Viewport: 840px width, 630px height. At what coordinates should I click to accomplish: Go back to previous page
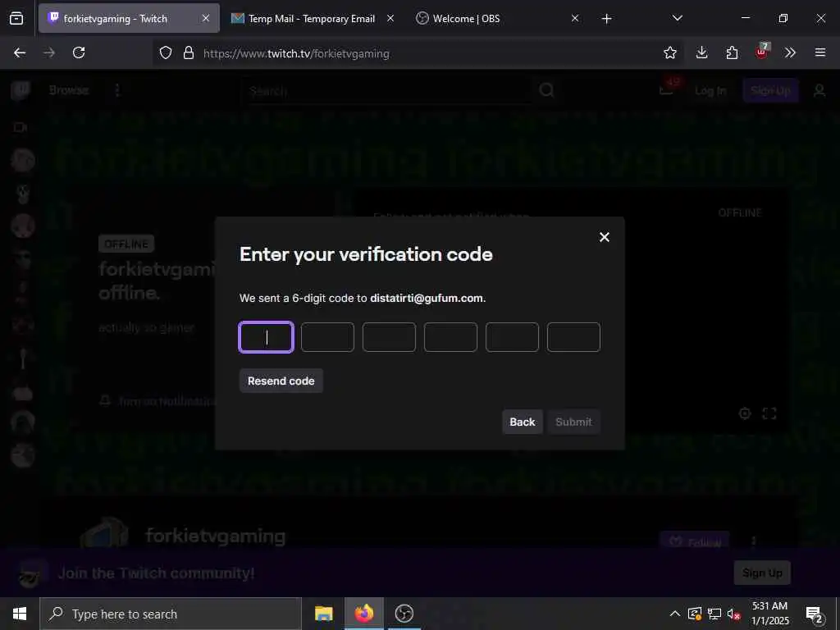tap(20, 52)
